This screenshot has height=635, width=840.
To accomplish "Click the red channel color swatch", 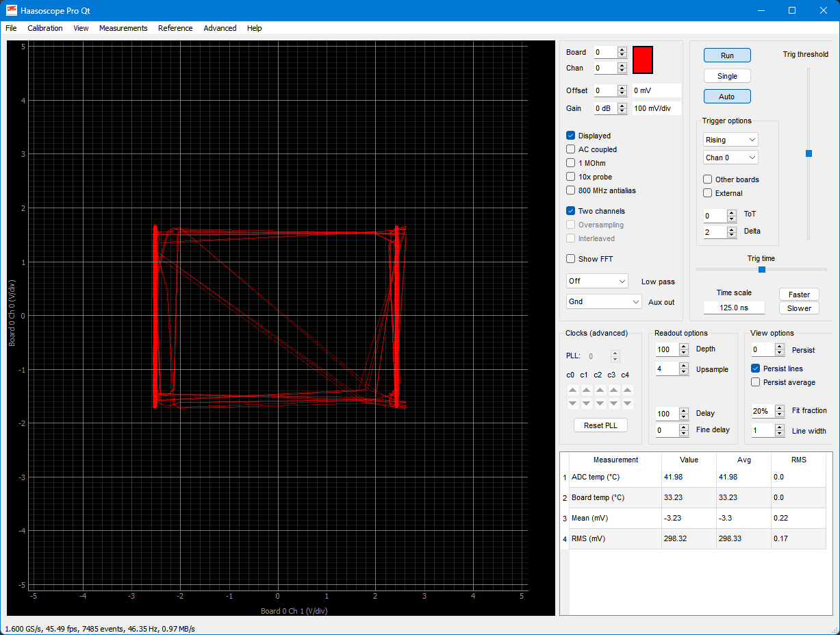I will click(x=643, y=60).
